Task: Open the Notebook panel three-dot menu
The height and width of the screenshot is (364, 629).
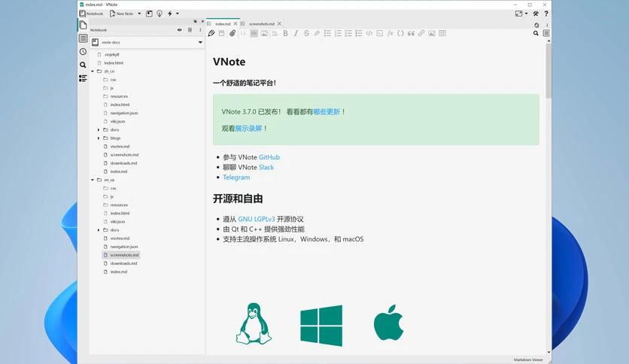Action: click(200, 30)
